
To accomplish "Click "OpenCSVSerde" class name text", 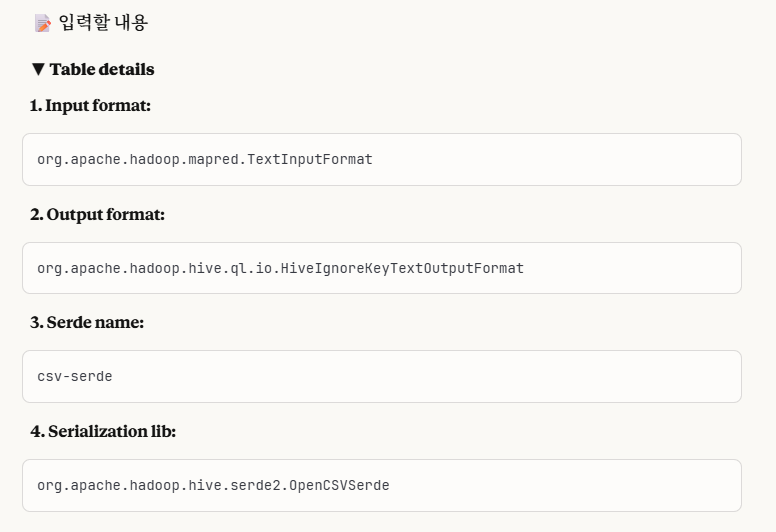I will pos(339,485).
